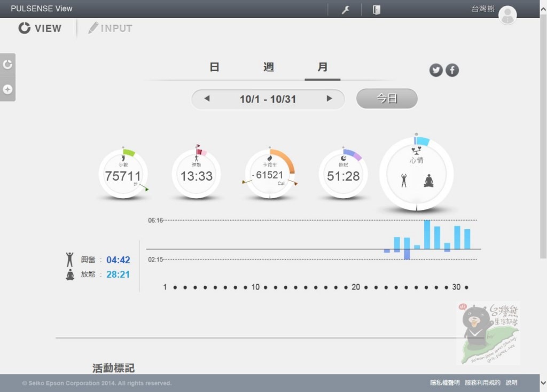Image resolution: width=547 pixels, height=392 pixels.
Task: Click relaxed meditating icon inside mood gauge
Action: [429, 181]
